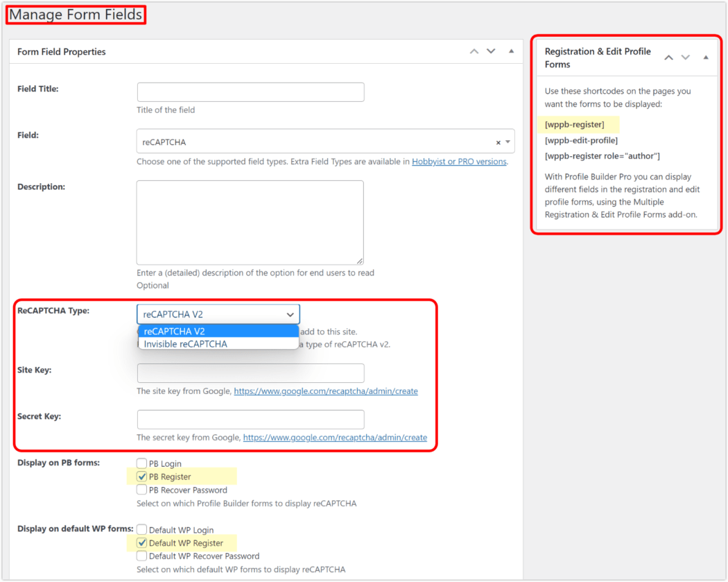Uncheck the PB Register option
Image resolution: width=728 pixels, height=582 pixels.
[x=141, y=477]
